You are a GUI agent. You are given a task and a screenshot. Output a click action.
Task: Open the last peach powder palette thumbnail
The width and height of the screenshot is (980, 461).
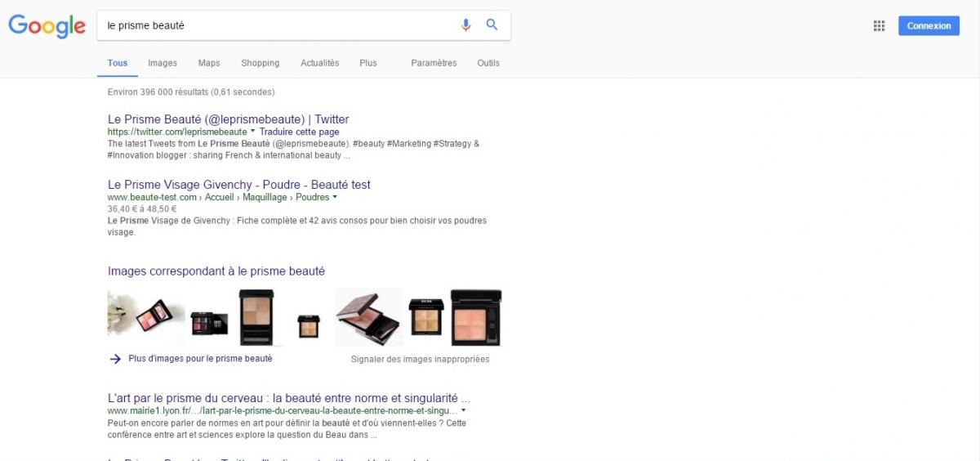475,317
